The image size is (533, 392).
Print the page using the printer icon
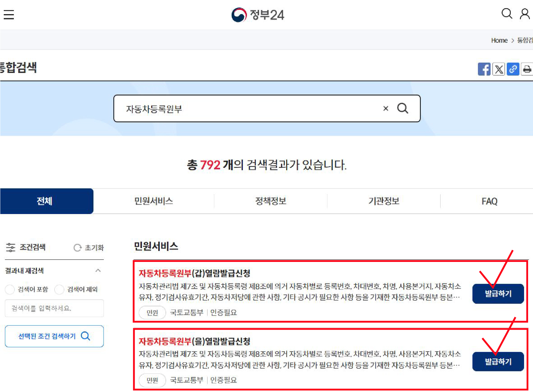(x=528, y=69)
